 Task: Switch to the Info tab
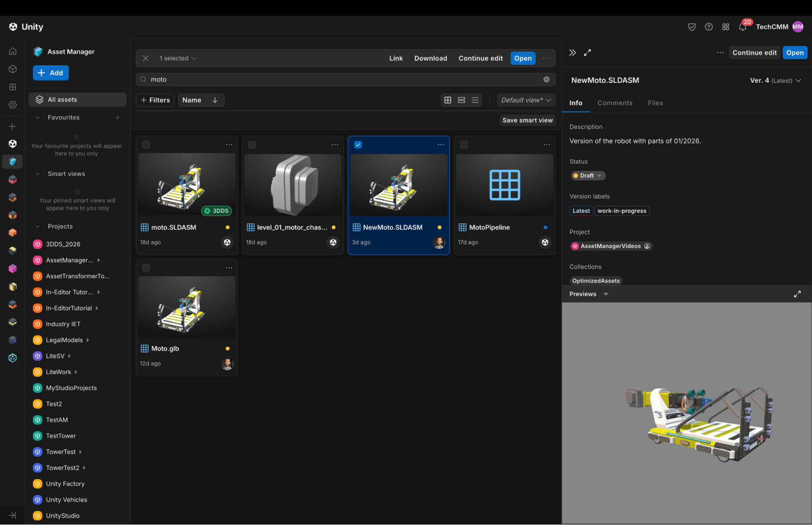576,103
